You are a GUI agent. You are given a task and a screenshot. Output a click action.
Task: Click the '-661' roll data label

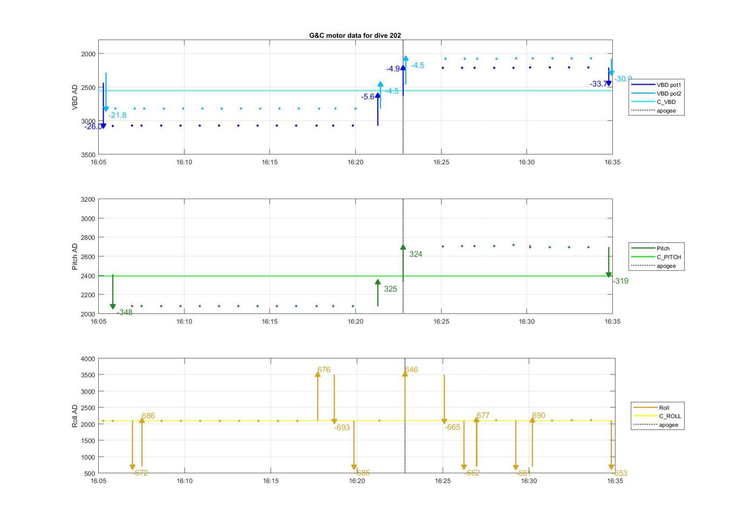click(523, 473)
